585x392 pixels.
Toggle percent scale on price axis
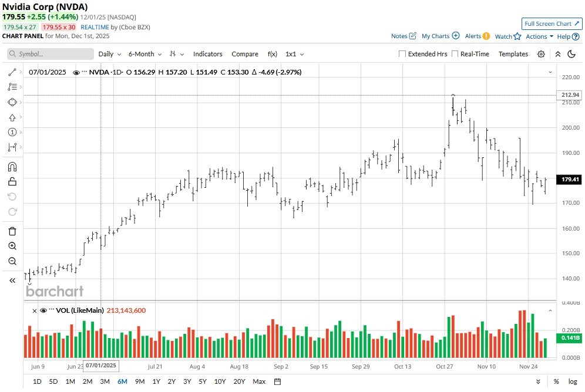(x=556, y=381)
